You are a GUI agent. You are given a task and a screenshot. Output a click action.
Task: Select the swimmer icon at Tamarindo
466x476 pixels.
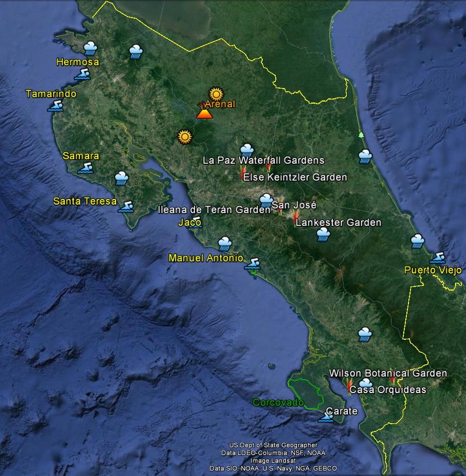pyautogui.click(x=55, y=106)
